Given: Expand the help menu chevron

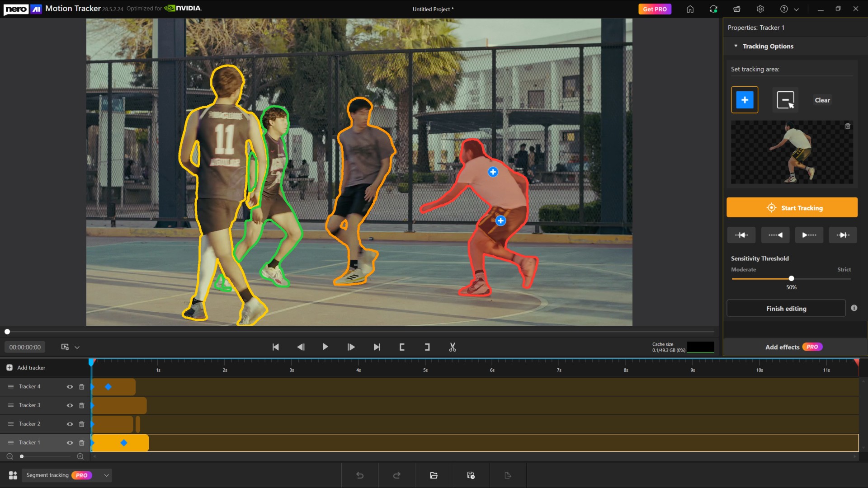Looking at the screenshot, I should 796,9.
